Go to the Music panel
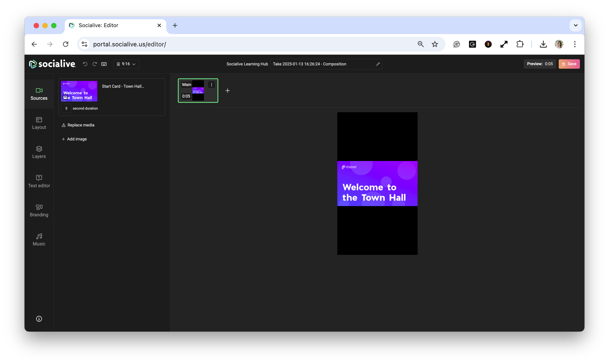This screenshot has width=609, height=364. [x=39, y=240]
